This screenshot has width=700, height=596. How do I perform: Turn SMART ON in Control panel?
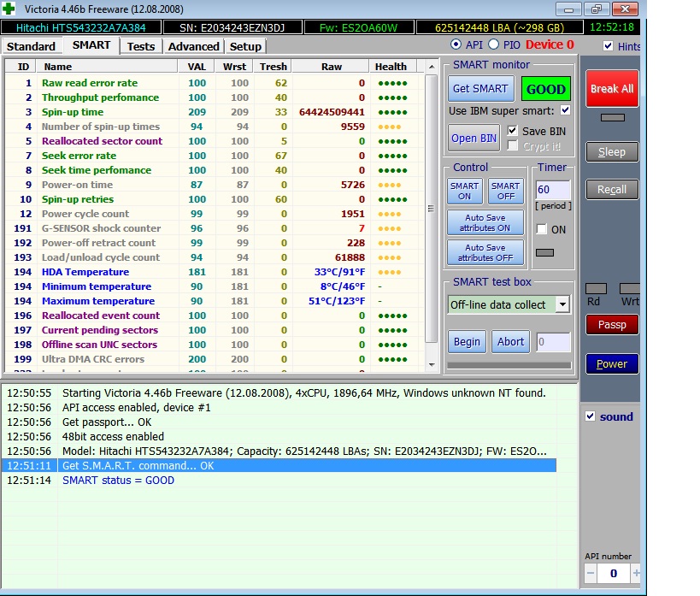click(x=464, y=191)
